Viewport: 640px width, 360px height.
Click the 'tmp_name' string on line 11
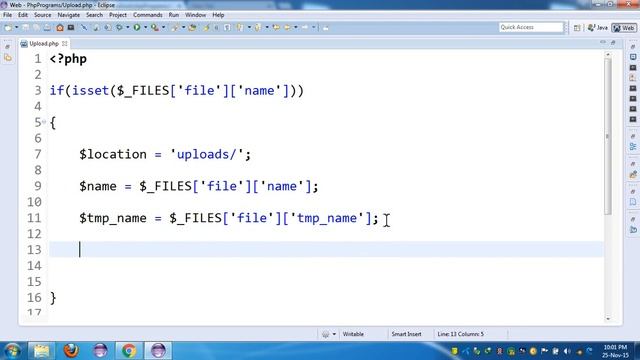pyautogui.click(x=327, y=218)
